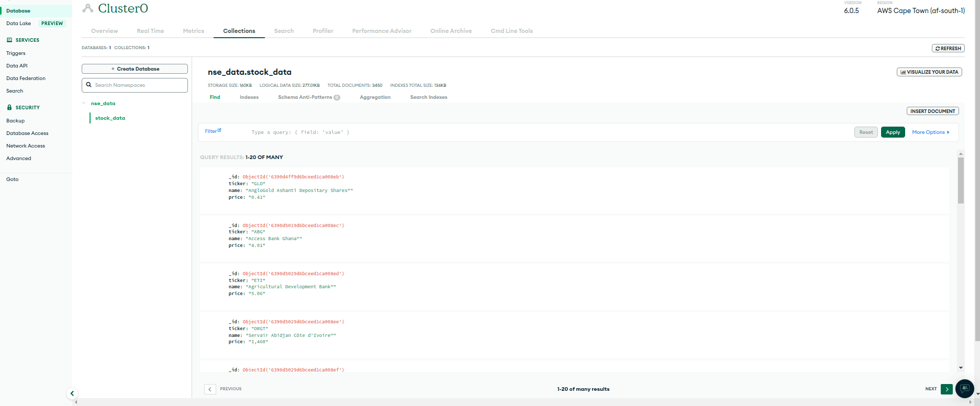
Task: Switch to the Metrics tab
Action: click(193, 31)
